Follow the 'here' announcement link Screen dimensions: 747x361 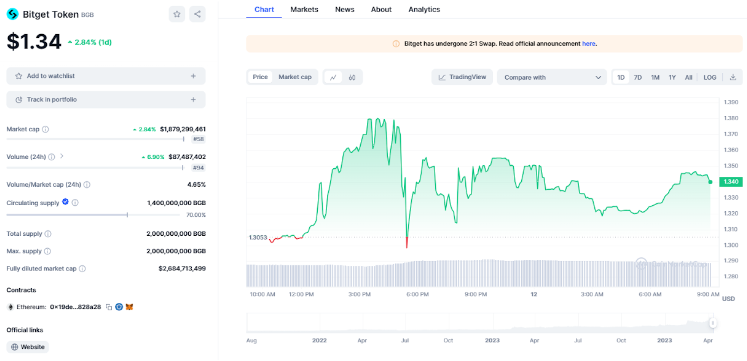588,44
